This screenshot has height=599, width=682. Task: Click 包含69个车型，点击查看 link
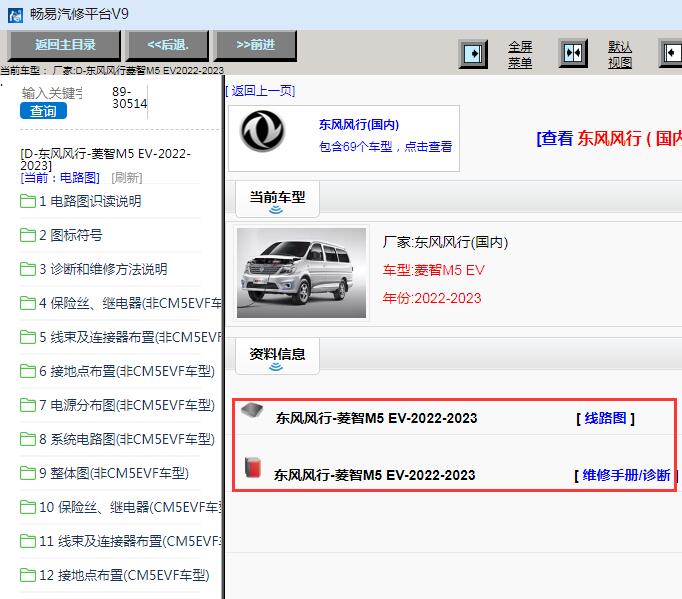[385, 147]
